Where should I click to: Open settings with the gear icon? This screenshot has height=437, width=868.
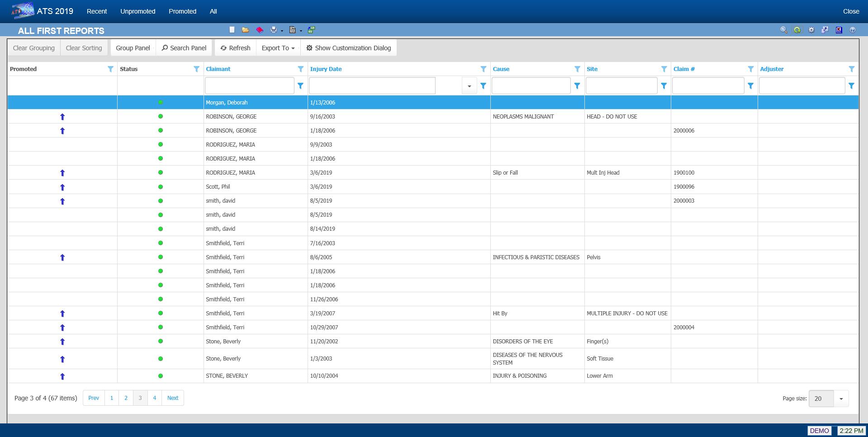pyautogui.click(x=811, y=30)
